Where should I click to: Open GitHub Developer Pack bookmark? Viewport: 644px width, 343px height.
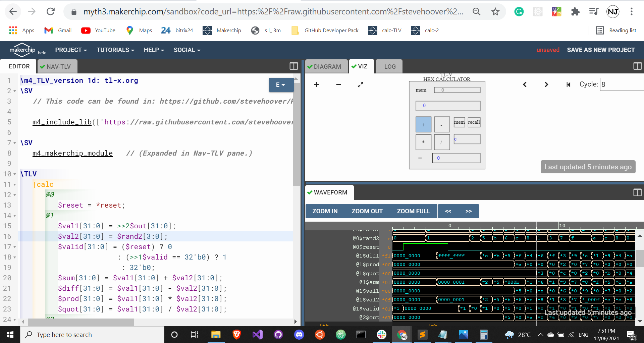pyautogui.click(x=325, y=30)
